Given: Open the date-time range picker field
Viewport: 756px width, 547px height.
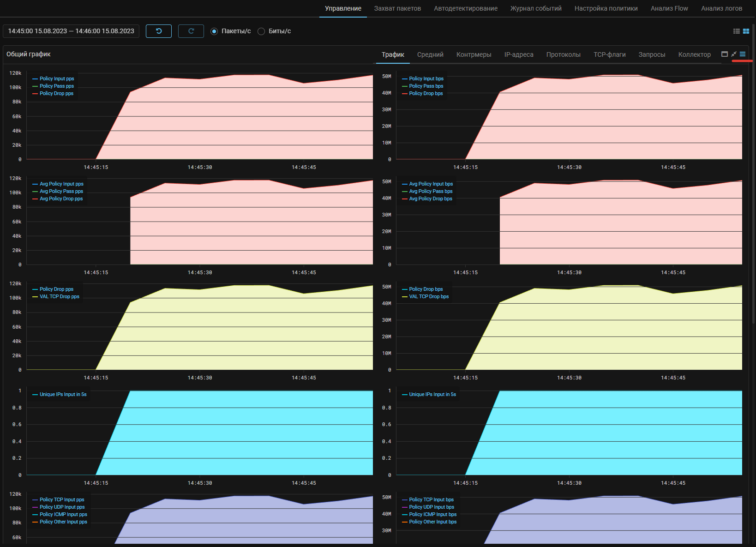Looking at the screenshot, I should click(x=71, y=31).
